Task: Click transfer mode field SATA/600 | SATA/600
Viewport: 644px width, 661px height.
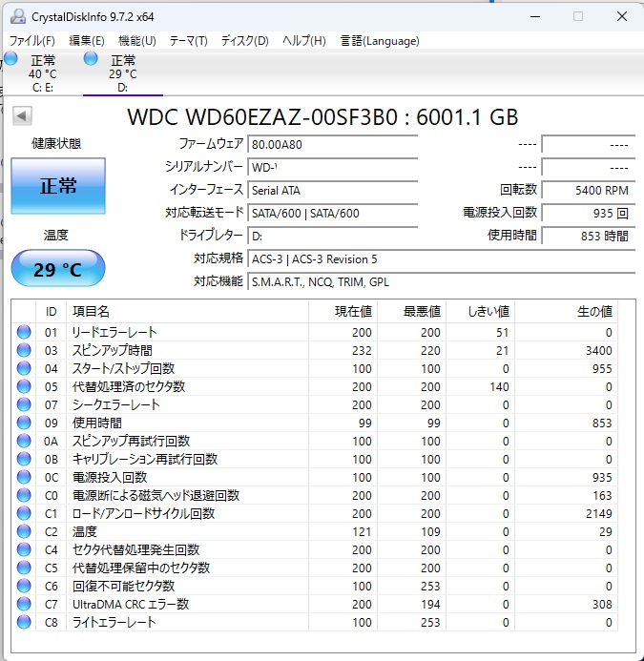Action: 333,213
